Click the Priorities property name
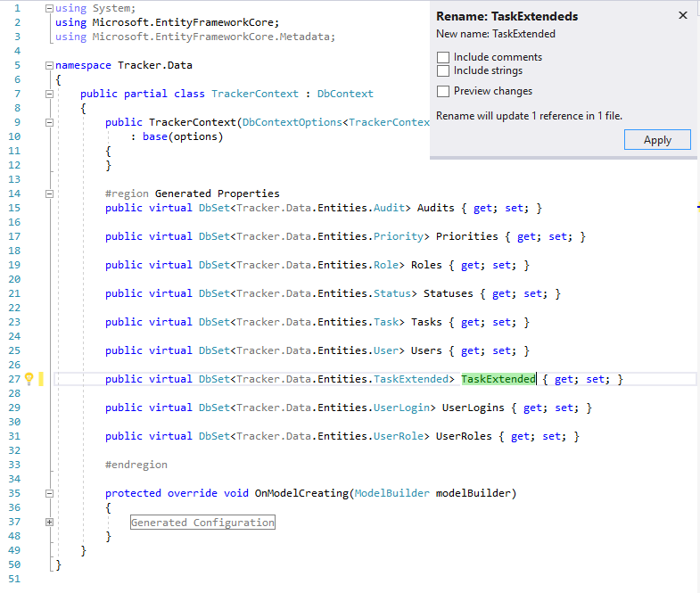 point(467,236)
